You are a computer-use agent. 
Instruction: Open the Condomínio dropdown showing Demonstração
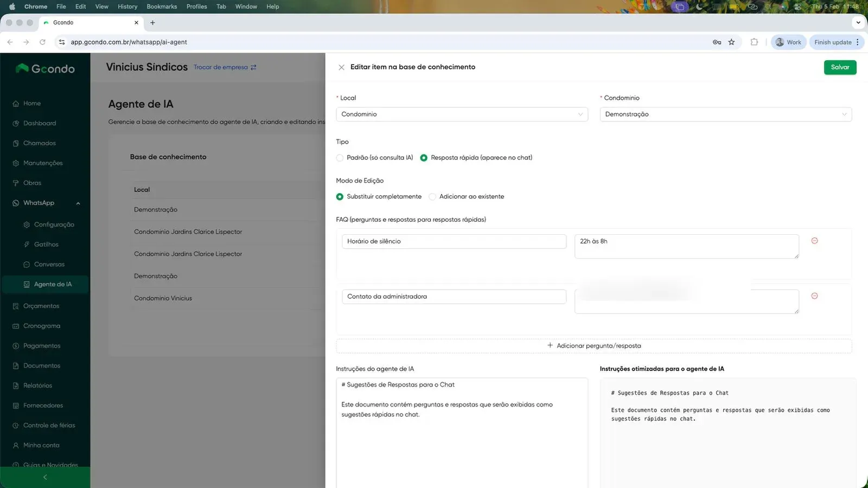726,114
